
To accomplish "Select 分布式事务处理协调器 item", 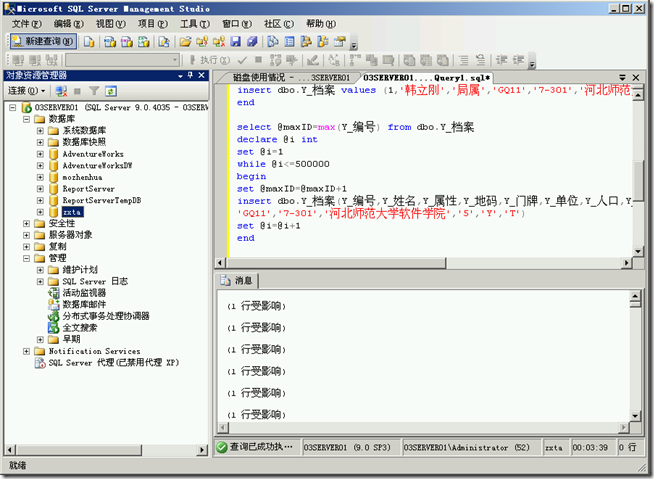I will click(x=106, y=316).
